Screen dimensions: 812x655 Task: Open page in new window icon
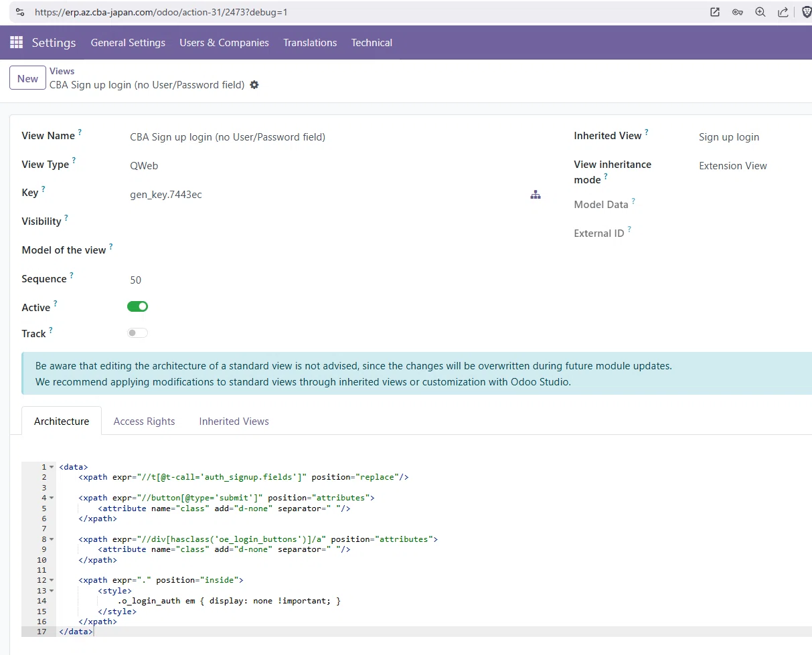715,12
